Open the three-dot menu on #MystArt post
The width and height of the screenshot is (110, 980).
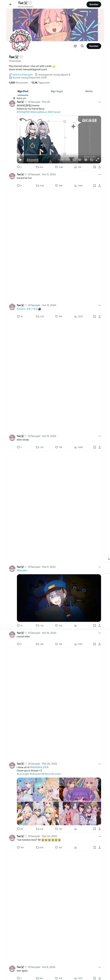(x=99, y=567)
